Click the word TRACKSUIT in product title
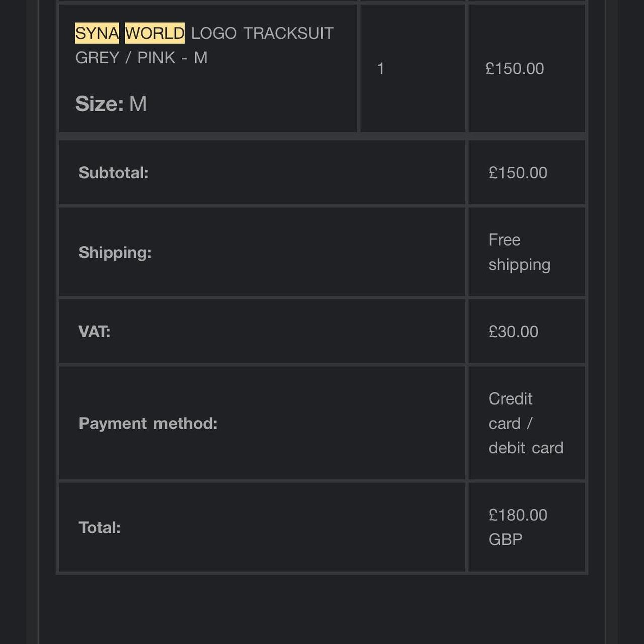 [288, 33]
